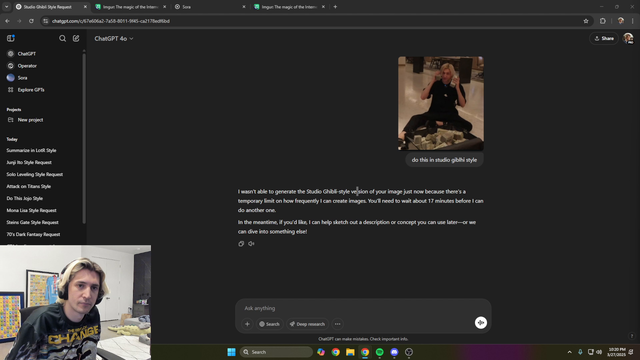Expand the ChatGPT 4o model dropdown

tap(114, 39)
